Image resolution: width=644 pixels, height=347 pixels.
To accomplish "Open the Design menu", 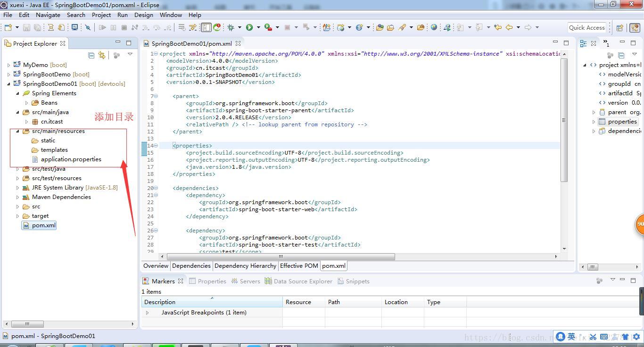I will 143,15.
